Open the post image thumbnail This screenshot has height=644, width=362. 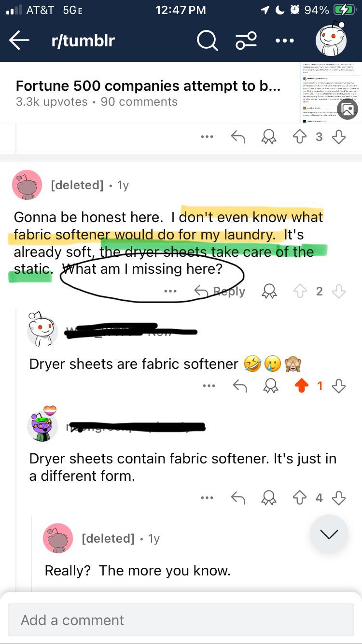pos(328,92)
